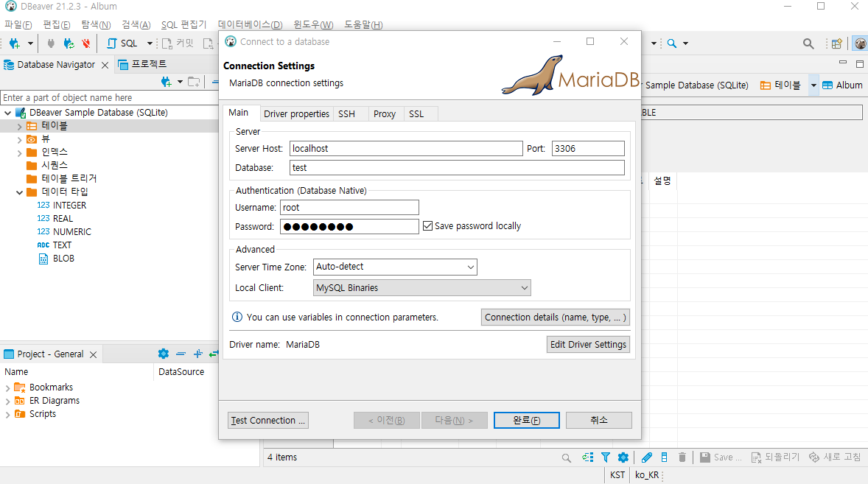Click Test Connection button
Viewport: 868px width, 484px height.
268,421
